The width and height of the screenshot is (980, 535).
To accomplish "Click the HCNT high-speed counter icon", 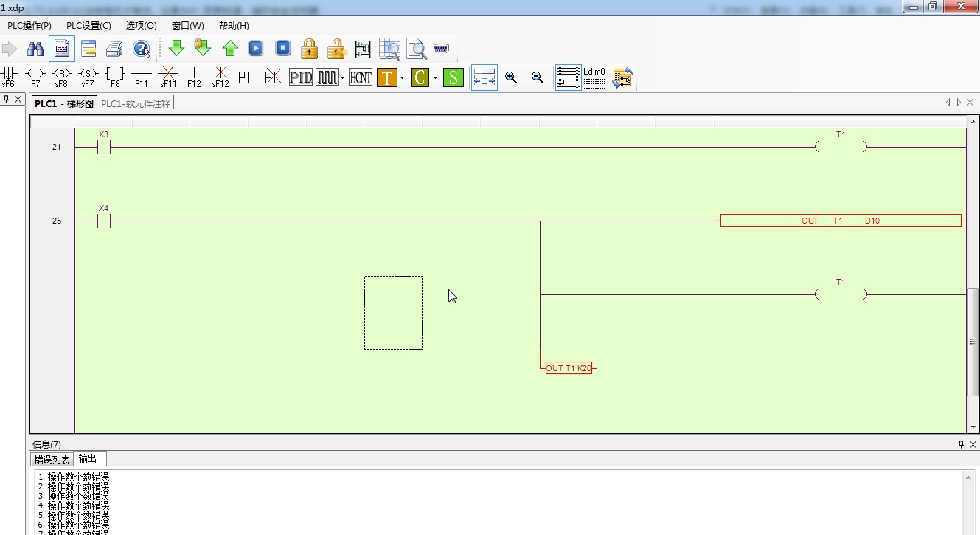I will (361, 77).
